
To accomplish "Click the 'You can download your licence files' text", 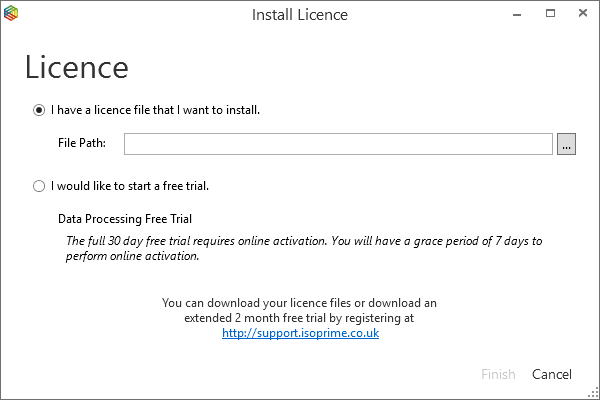I will (299, 302).
